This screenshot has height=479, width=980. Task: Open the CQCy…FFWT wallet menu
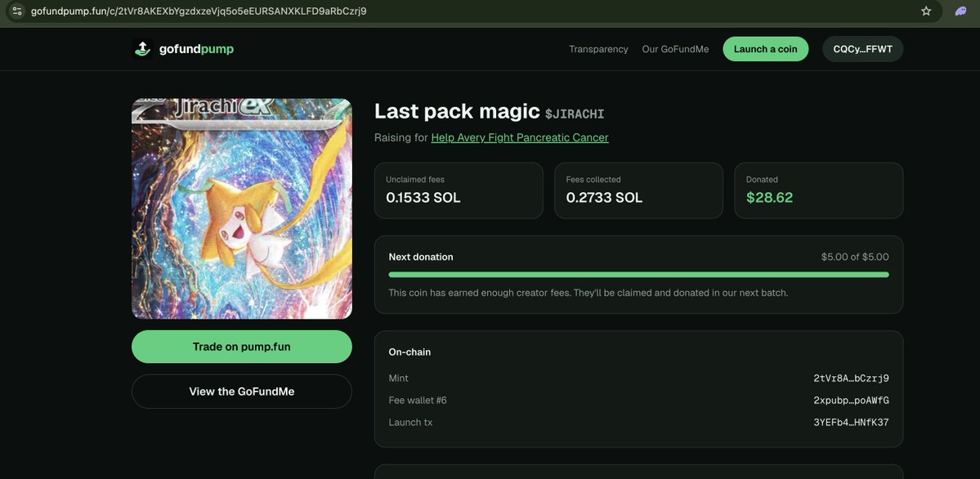(x=862, y=49)
